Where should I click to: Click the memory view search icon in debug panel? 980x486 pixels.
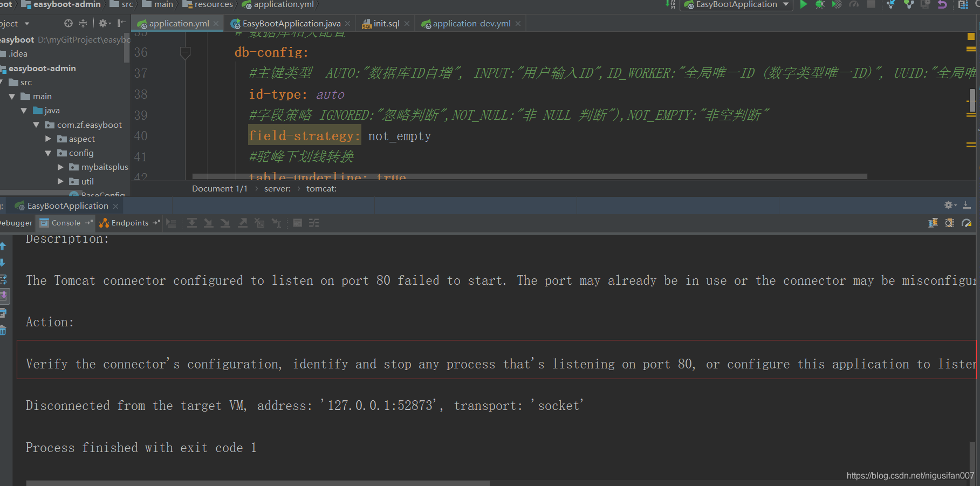pyautogui.click(x=950, y=223)
